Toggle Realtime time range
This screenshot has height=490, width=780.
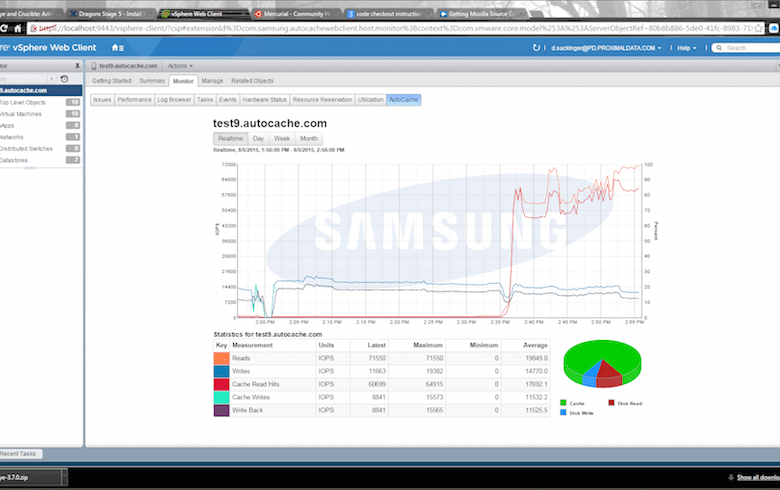point(230,138)
